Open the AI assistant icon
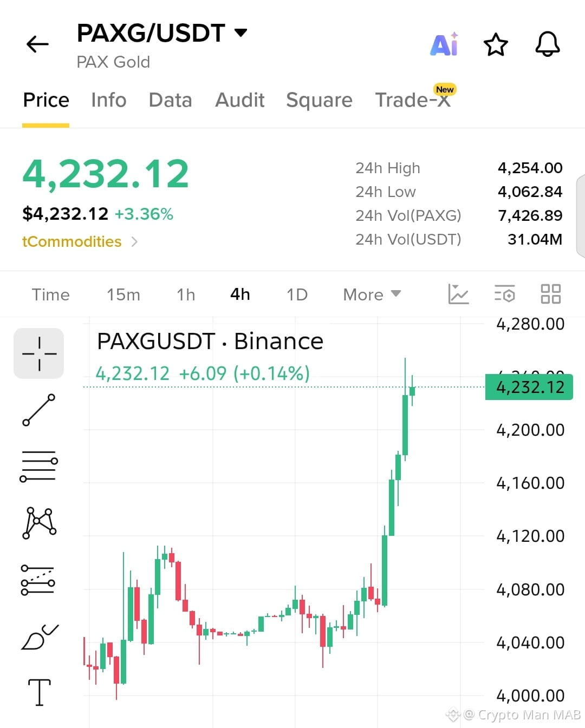The height and width of the screenshot is (728, 585). (x=444, y=44)
